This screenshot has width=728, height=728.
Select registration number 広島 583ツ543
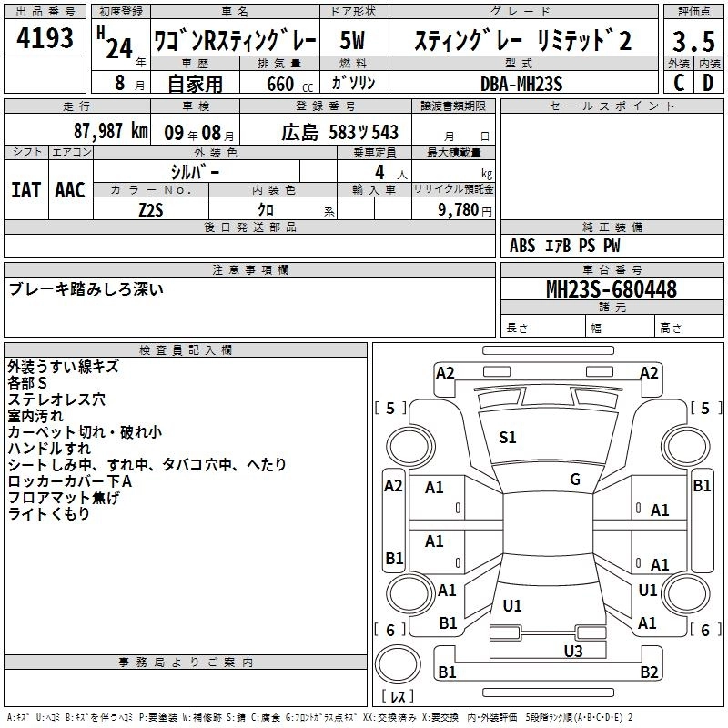[339, 132]
